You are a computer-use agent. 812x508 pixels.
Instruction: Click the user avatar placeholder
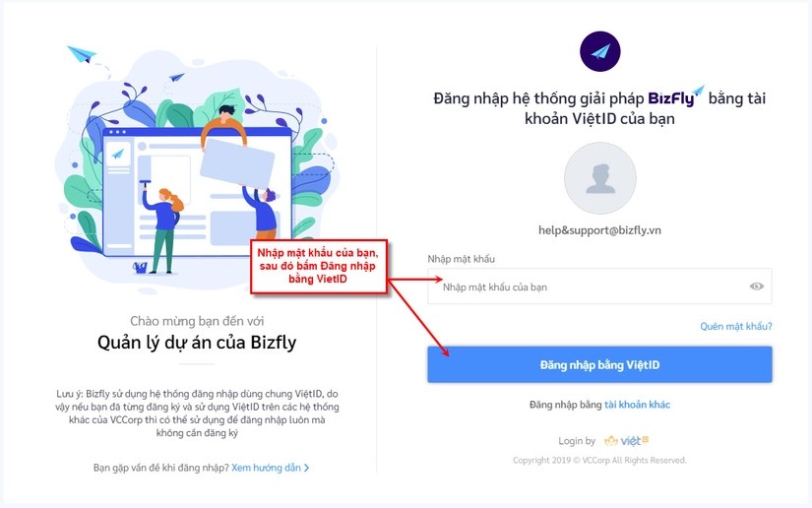pyautogui.click(x=599, y=178)
